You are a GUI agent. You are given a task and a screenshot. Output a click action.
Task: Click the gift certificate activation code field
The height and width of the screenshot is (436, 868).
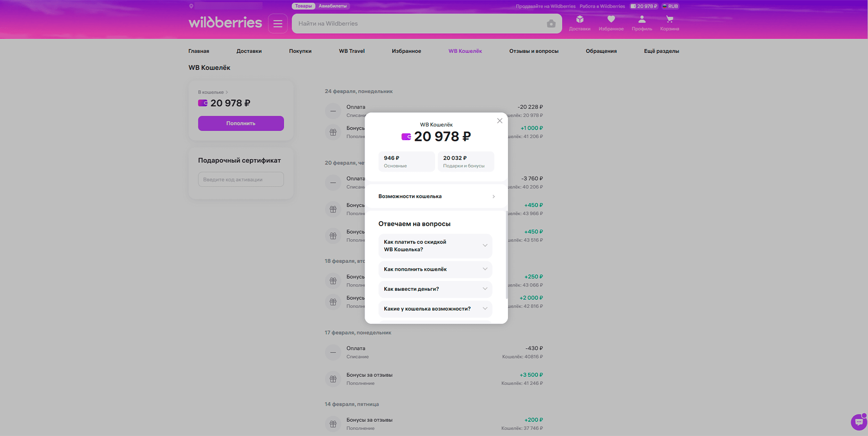click(x=241, y=179)
